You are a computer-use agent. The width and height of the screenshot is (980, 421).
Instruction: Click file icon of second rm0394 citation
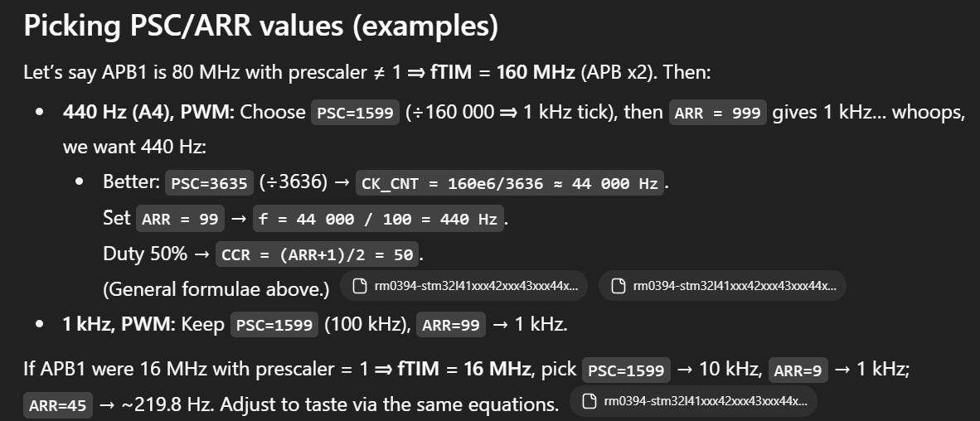pyautogui.click(x=618, y=287)
